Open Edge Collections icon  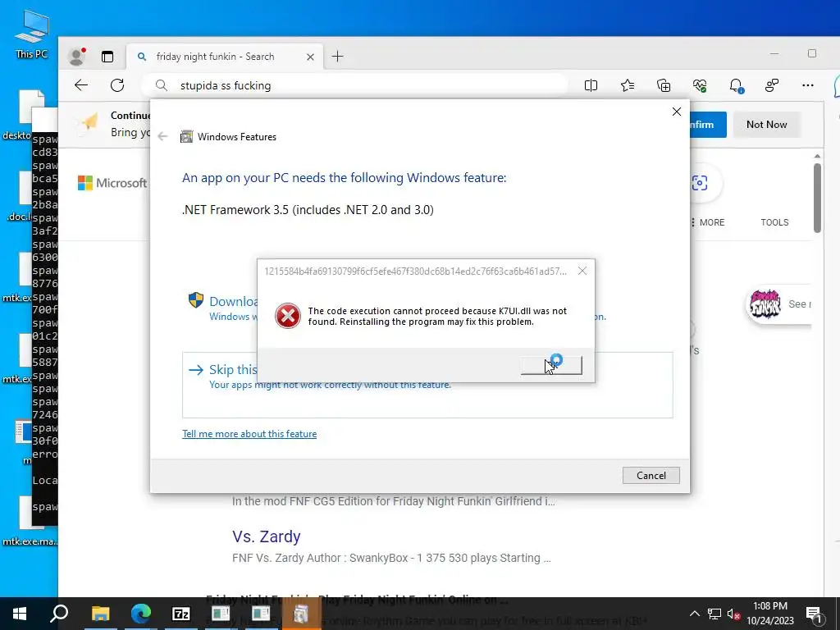[663, 85]
